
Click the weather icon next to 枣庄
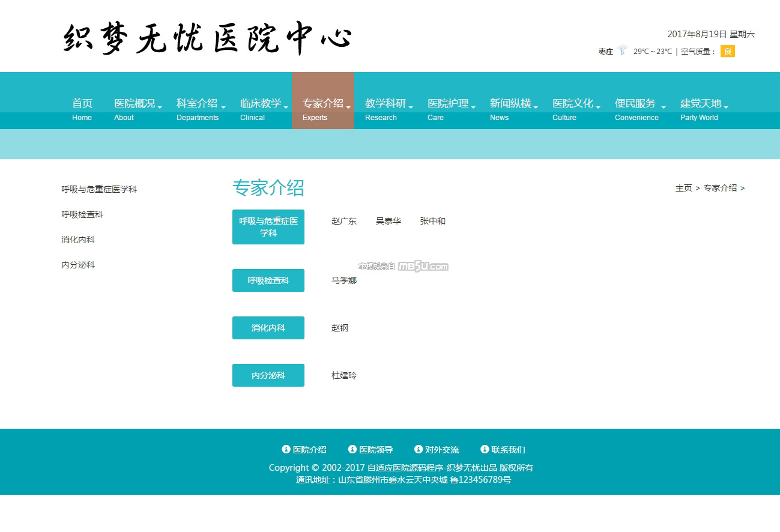tap(623, 51)
